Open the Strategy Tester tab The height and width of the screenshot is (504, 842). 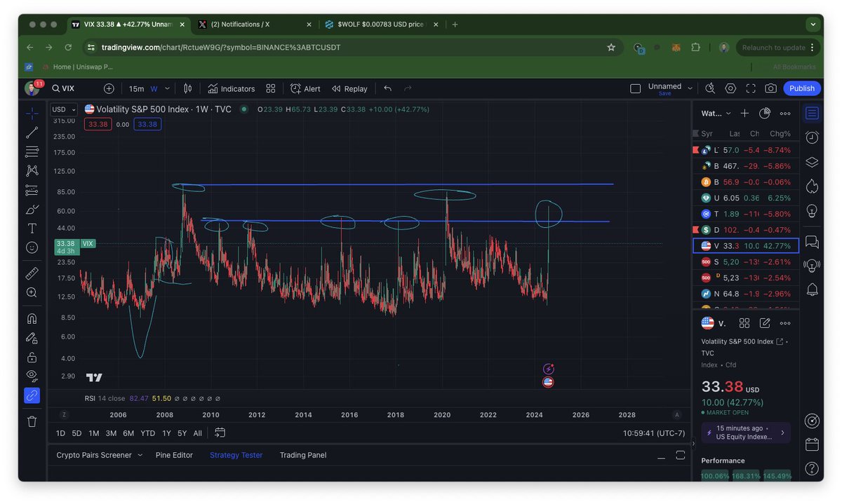click(x=236, y=455)
